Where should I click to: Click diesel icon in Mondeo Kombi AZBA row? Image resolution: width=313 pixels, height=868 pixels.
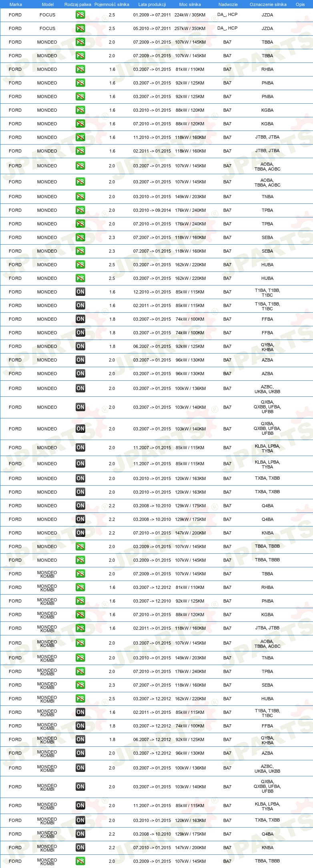click(x=80, y=753)
